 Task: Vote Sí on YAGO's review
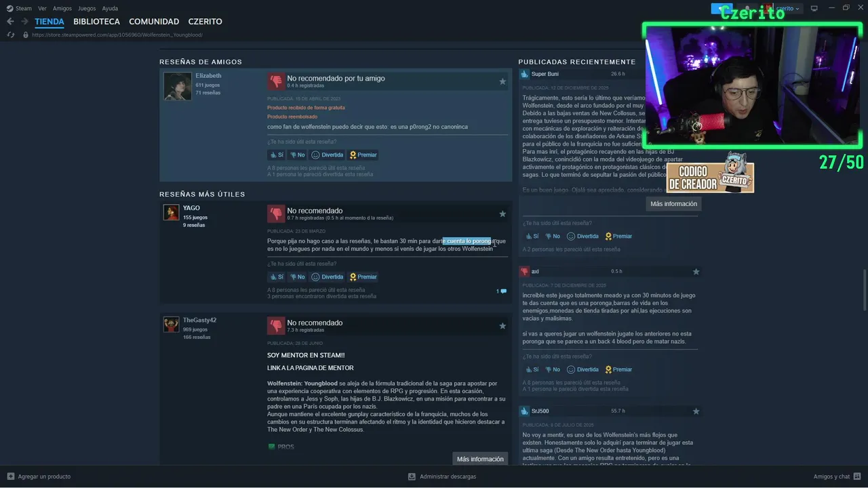click(x=277, y=277)
